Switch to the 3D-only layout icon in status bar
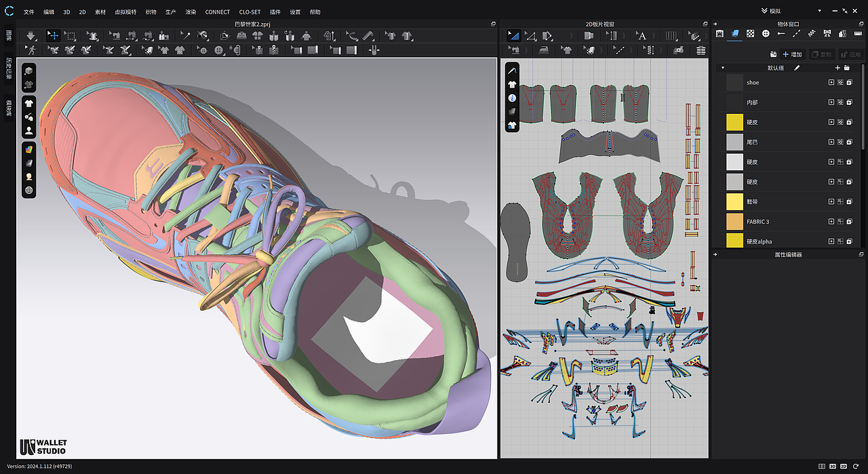Image resolution: width=868 pixels, height=474 pixels. point(833,467)
